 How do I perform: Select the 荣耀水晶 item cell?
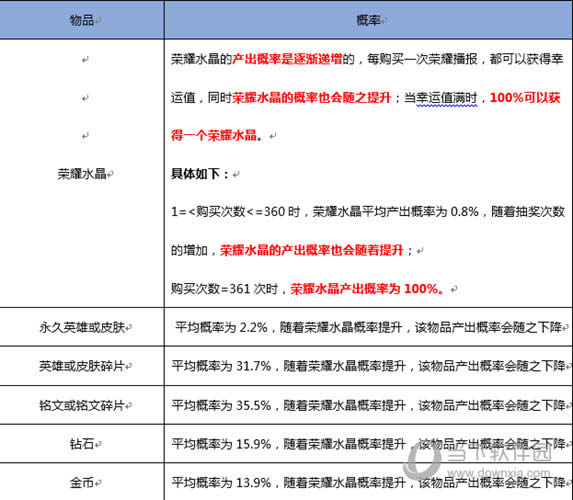(x=82, y=173)
